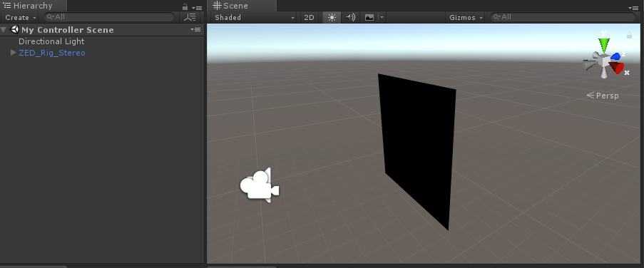Viewport: 644px width, 268px height.
Task: Toggle scene audio speaker icon
Action: [350, 17]
